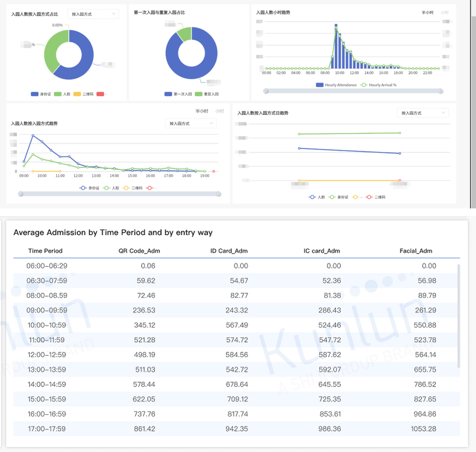
Task: Open the 按入园方式 dropdown on the 入园方式趋势 chart
Action: (191, 123)
